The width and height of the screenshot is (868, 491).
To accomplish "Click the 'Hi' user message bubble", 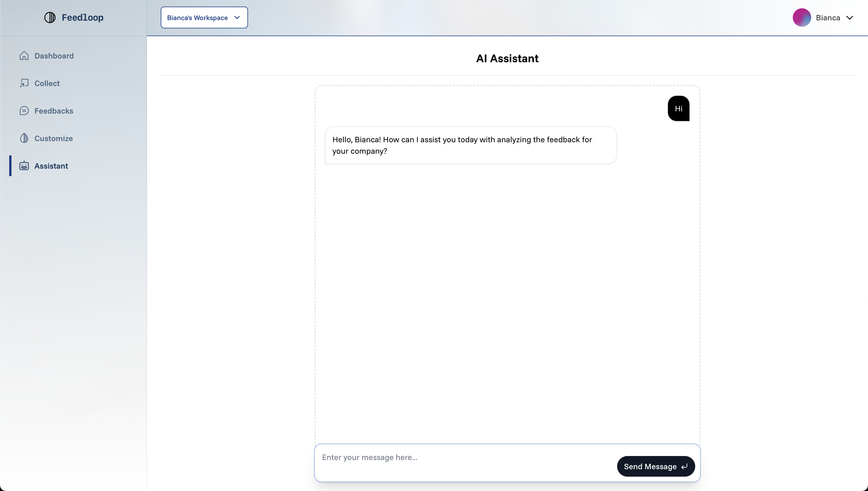I will 678,109.
